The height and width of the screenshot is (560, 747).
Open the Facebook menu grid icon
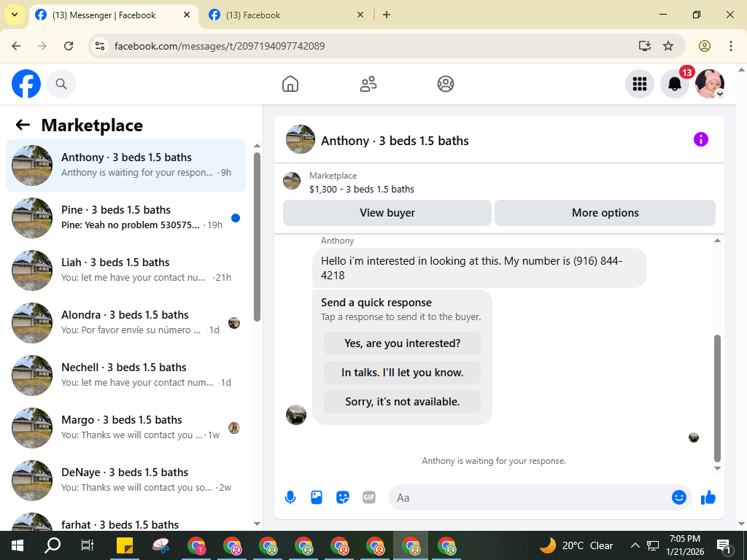point(639,84)
